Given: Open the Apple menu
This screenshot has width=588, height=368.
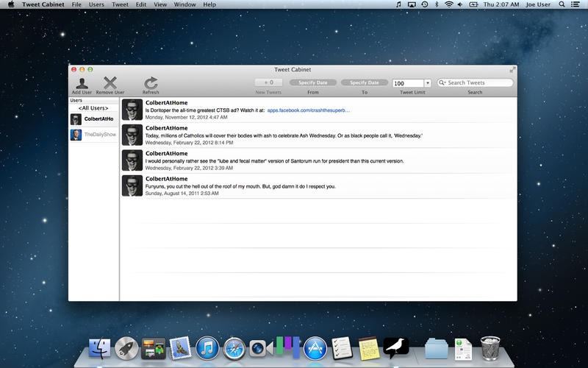Looking at the screenshot, I should [11, 4].
